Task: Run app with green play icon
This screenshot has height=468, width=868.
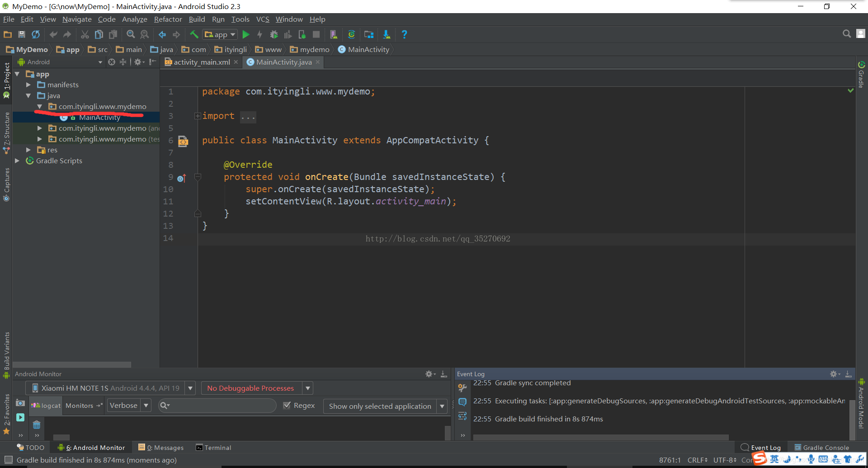Action: [246, 34]
